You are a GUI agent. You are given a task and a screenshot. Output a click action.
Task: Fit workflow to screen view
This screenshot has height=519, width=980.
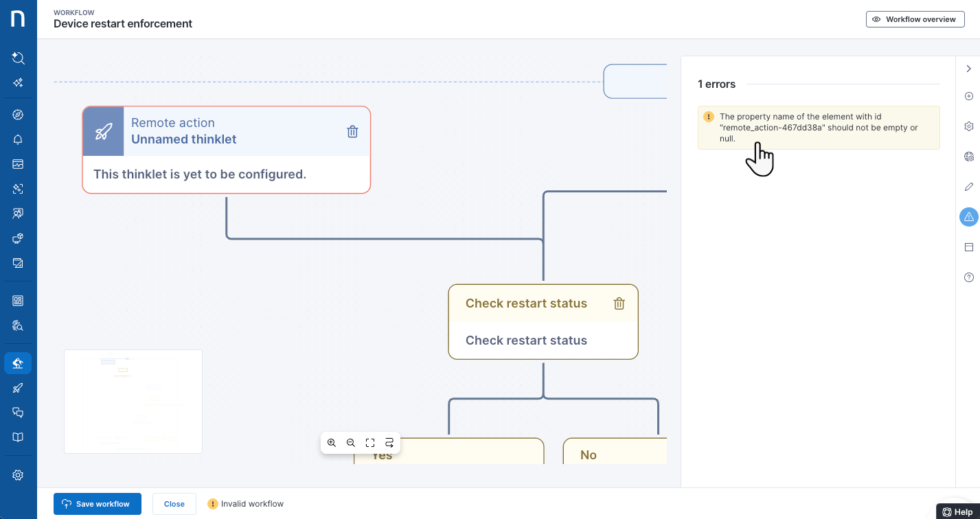[x=370, y=443]
